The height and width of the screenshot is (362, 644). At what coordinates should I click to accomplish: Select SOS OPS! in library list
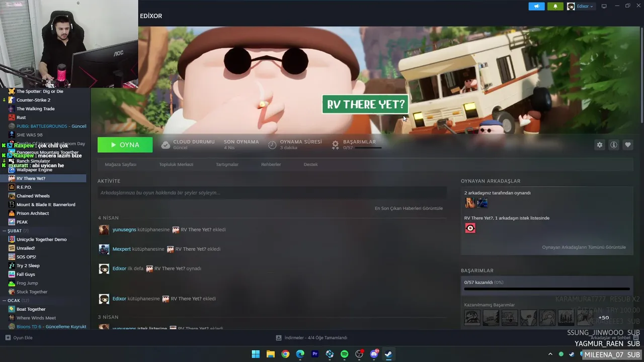coord(26,257)
